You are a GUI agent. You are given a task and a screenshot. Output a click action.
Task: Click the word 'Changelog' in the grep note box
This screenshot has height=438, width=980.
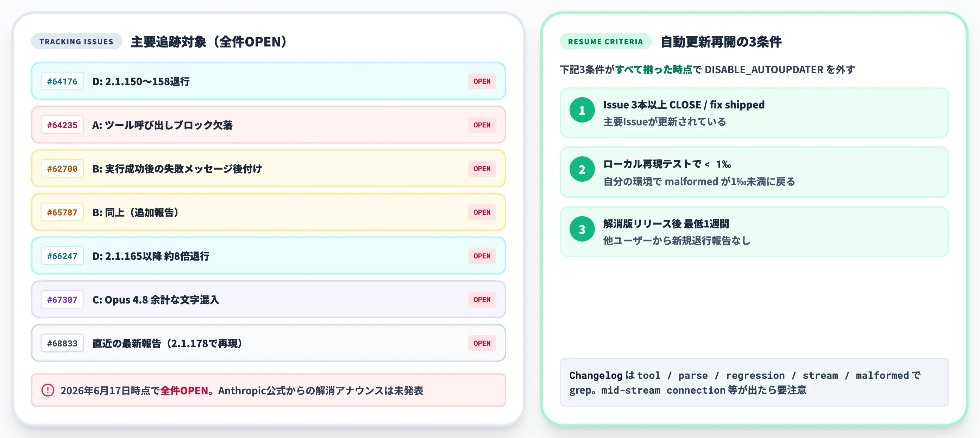[x=595, y=376]
